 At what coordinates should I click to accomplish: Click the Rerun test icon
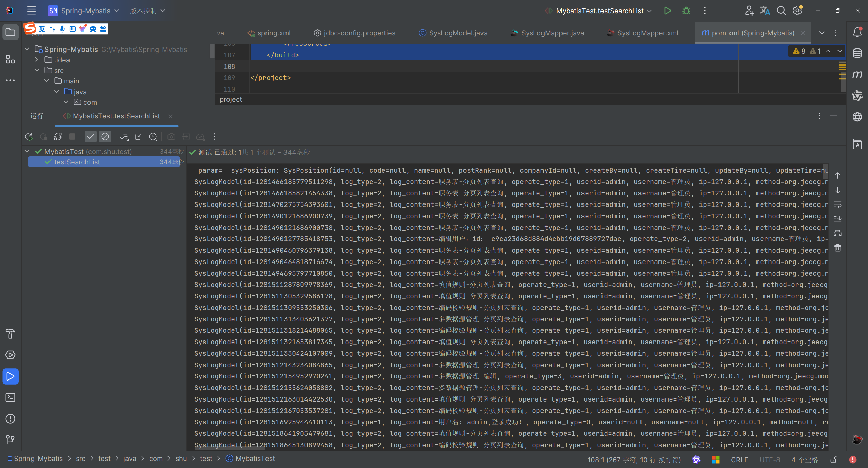28,137
